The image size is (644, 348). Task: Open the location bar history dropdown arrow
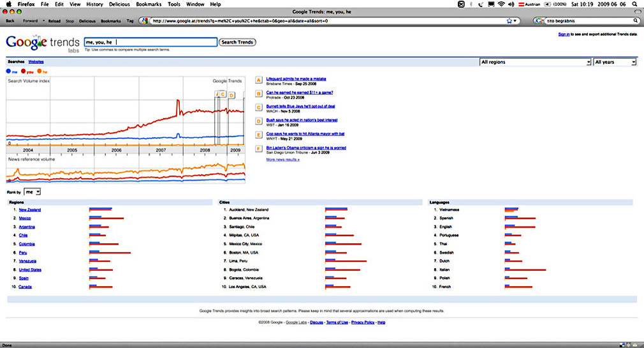pos(515,20)
